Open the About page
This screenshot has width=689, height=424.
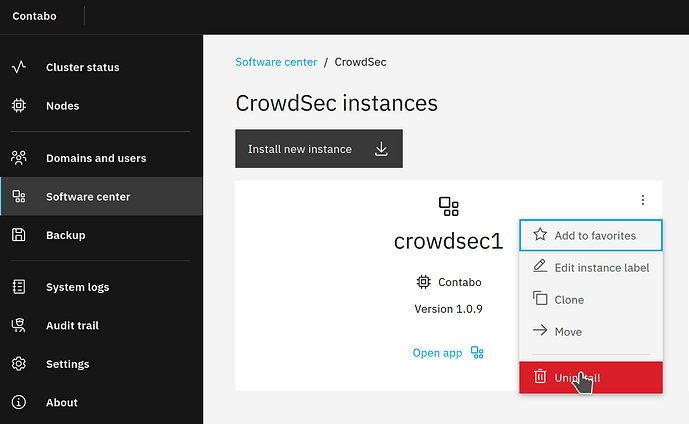(x=102, y=402)
